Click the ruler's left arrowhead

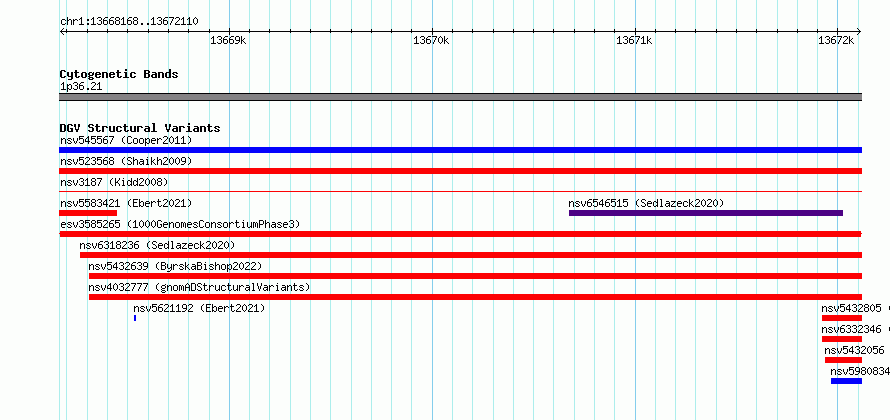point(62,32)
